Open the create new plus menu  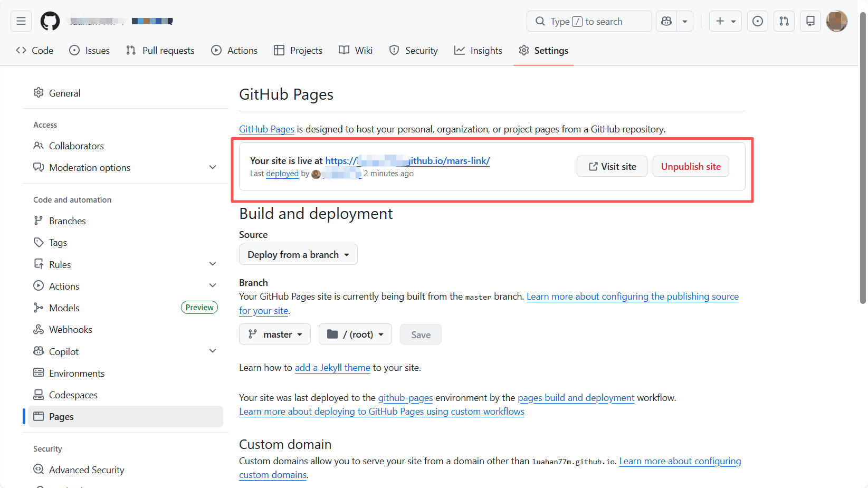(x=726, y=21)
